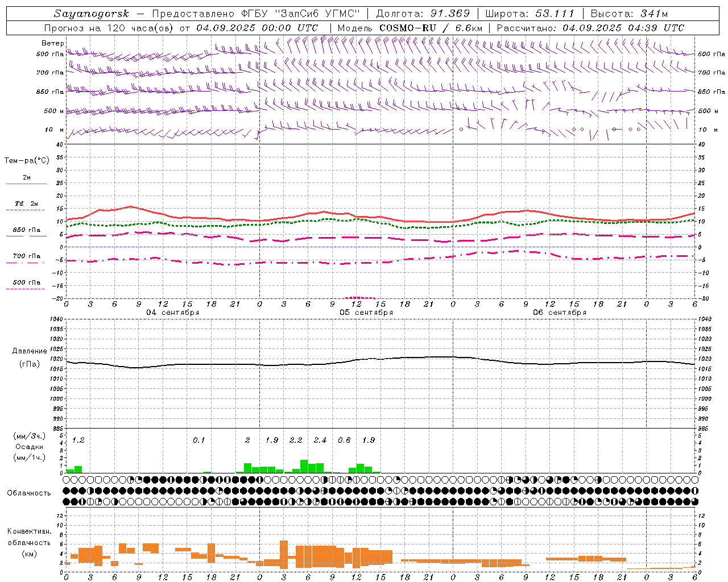This screenshot has width=728, height=582.
Task: Select the '2.2' precipitation total value
Action: click(x=296, y=440)
